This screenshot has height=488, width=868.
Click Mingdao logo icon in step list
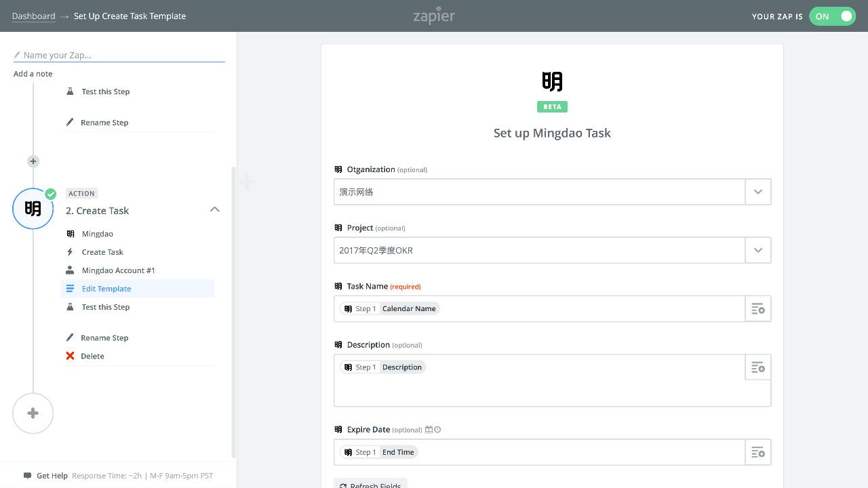click(70, 234)
